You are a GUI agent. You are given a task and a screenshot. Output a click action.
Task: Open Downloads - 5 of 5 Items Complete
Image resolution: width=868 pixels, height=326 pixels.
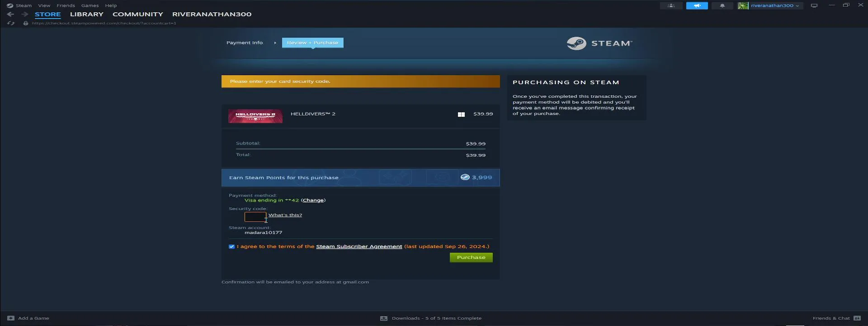pos(436,318)
